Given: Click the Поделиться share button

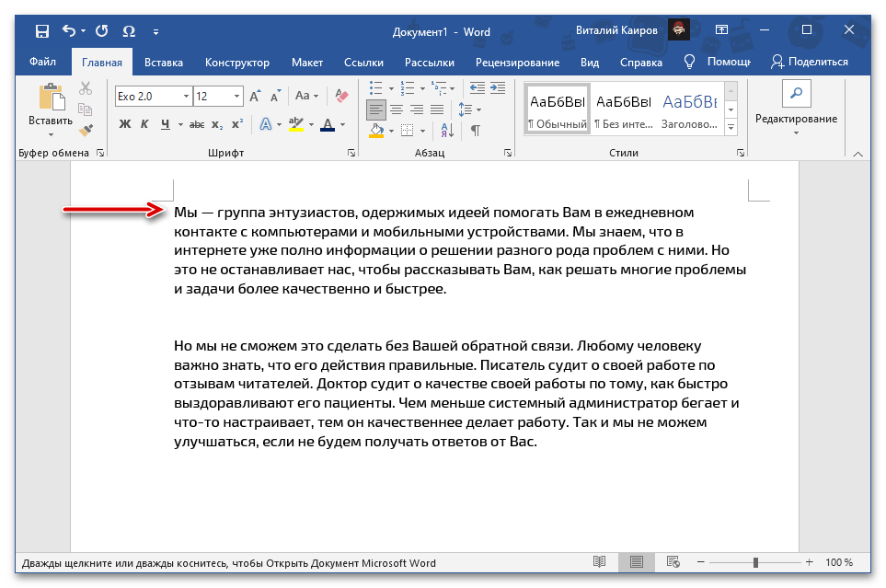Looking at the screenshot, I should coord(810,62).
